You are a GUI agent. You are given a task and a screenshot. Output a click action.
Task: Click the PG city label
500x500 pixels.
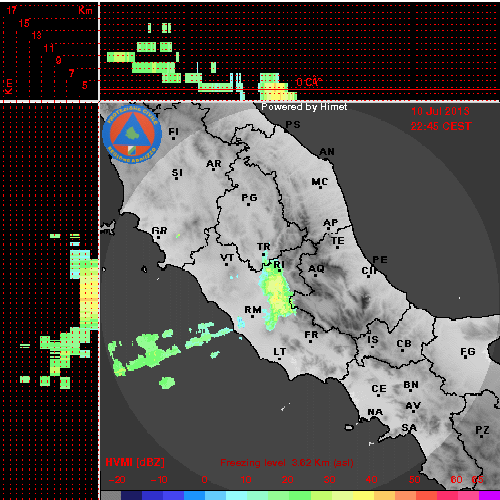click(x=249, y=198)
